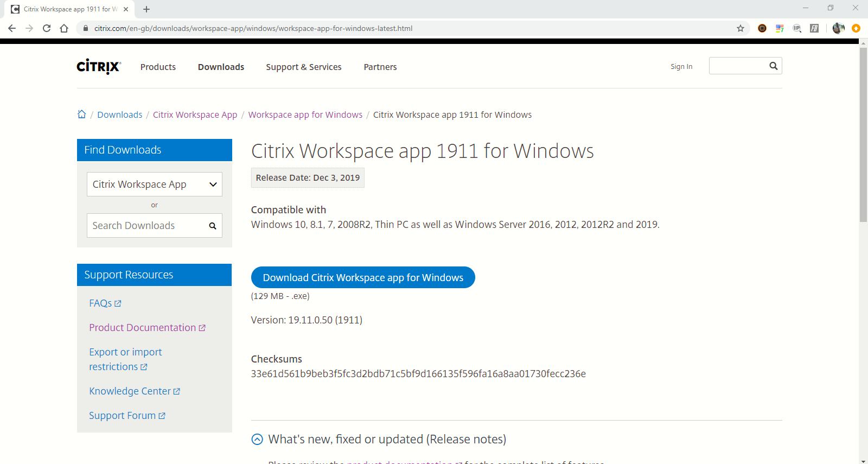Go back to the previous page

pos(12,28)
